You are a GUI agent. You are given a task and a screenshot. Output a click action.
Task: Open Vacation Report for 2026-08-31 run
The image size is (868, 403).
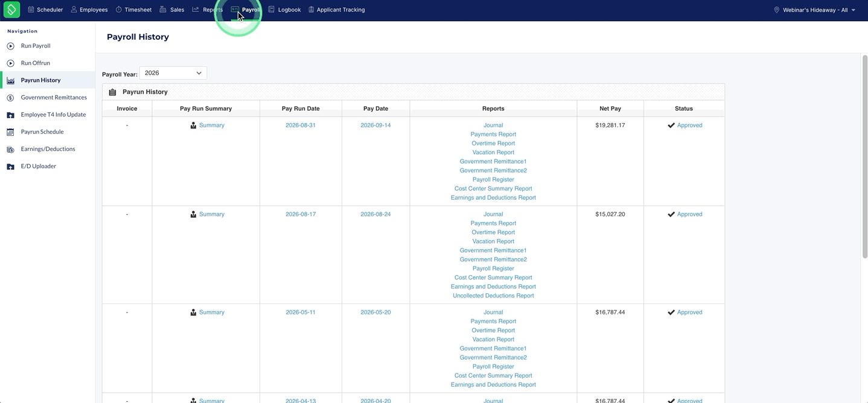point(493,153)
